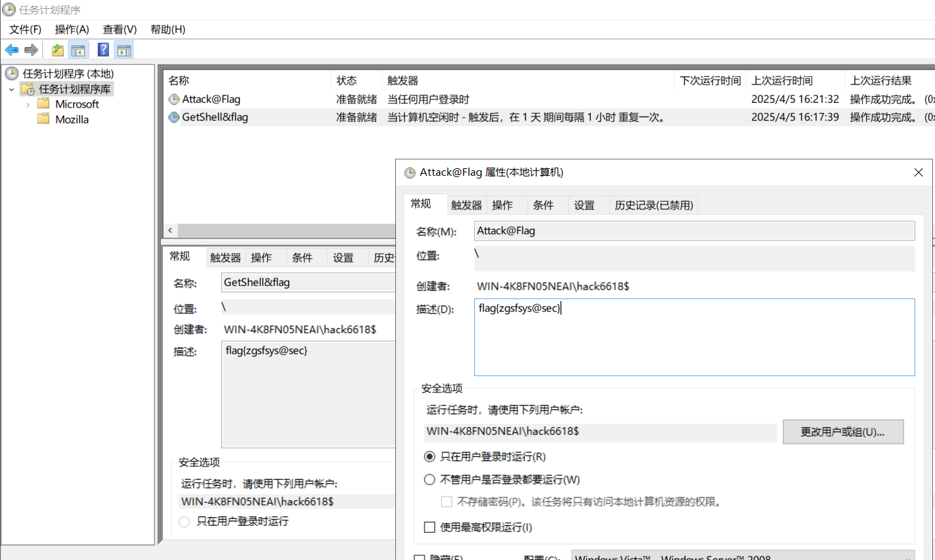
Task: Click the 名称 field showing GetShell&flag
Action: [309, 283]
